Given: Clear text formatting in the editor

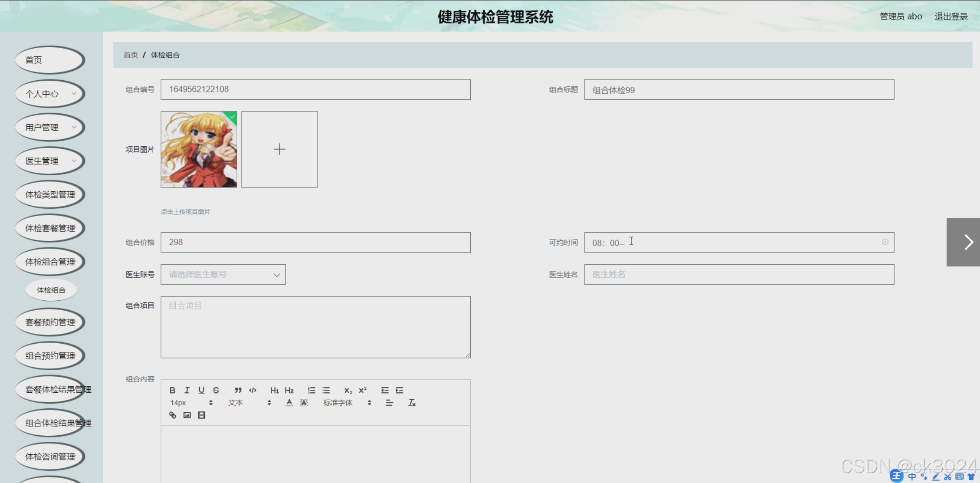Looking at the screenshot, I should click(412, 403).
